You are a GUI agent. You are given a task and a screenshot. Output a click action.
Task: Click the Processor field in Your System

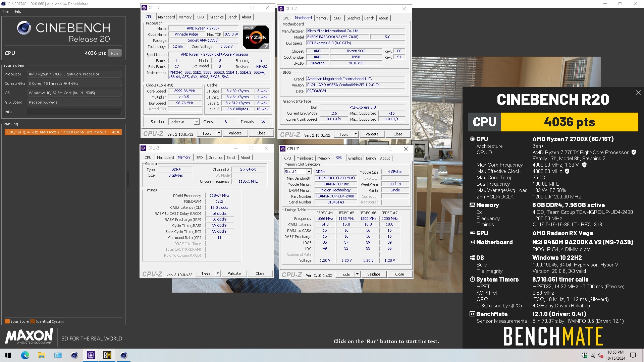[74, 74]
